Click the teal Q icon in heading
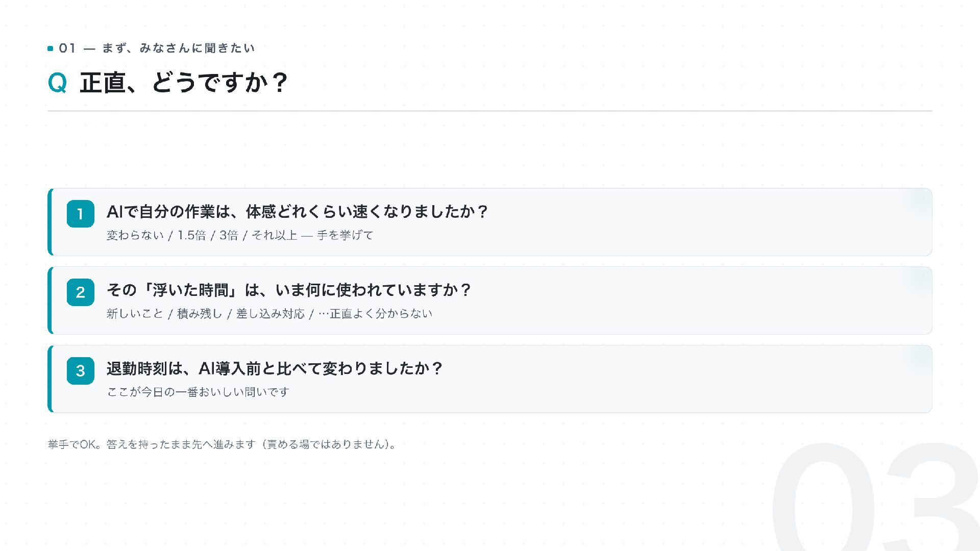This screenshot has width=980, height=551. [57, 83]
